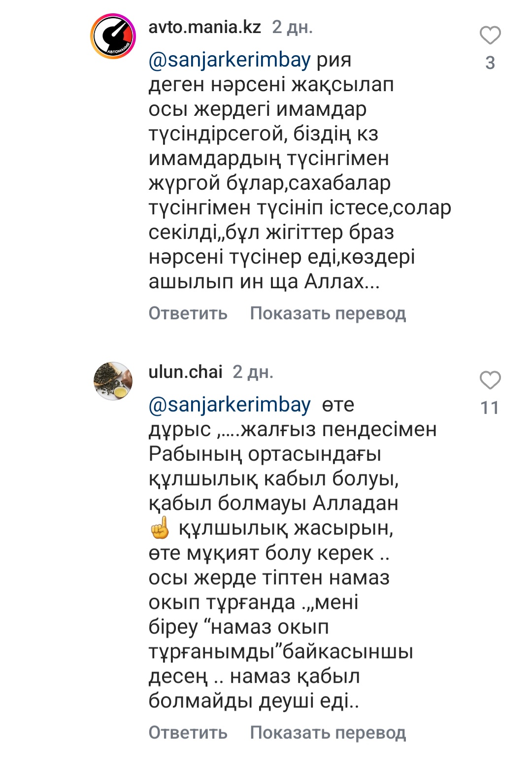Show translation of ulun.chai comment

point(328,732)
